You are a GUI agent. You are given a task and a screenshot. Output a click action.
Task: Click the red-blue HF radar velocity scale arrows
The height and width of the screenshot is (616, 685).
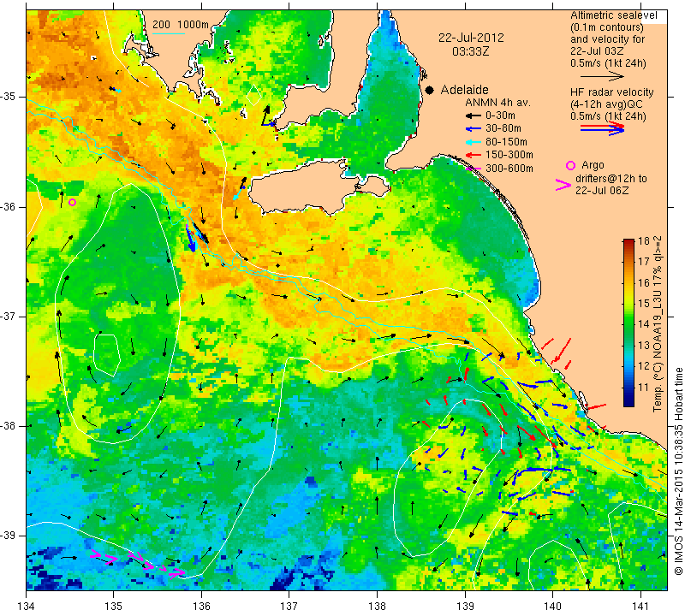(x=603, y=128)
